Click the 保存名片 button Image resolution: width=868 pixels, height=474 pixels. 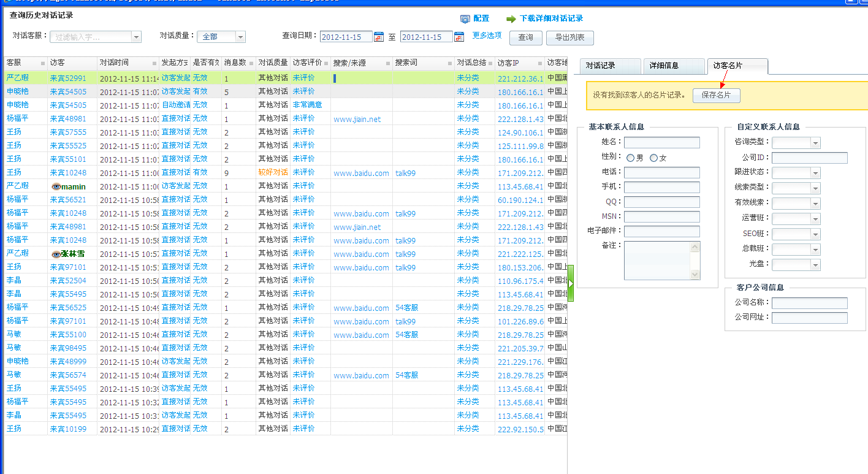pyautogui.click(x=717, y=96)
